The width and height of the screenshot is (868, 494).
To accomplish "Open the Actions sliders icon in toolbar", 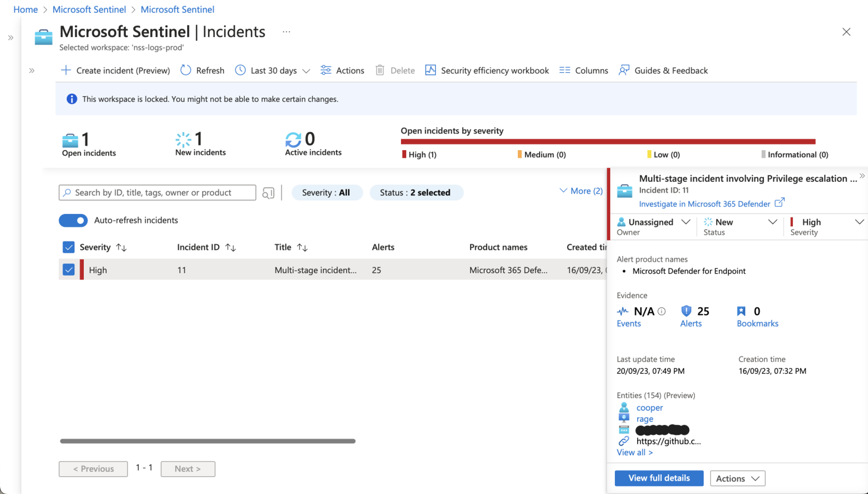I will pyautogui.click(x=326, y=70).
